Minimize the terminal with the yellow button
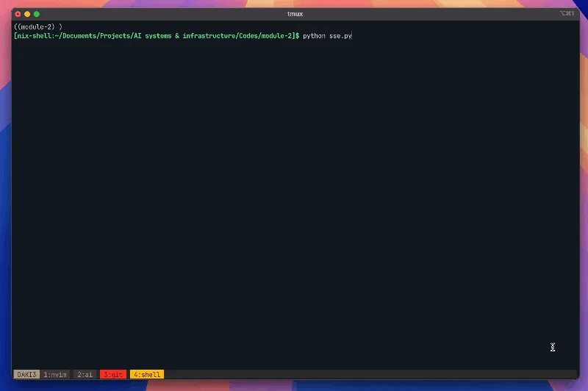Screen dimensions: 588x391 coord(28,14)
